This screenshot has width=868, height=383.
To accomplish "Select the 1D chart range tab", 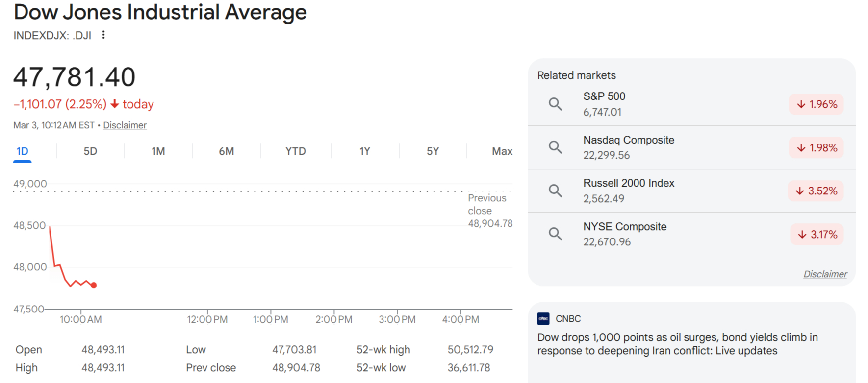I will click(x=22, y=151).
